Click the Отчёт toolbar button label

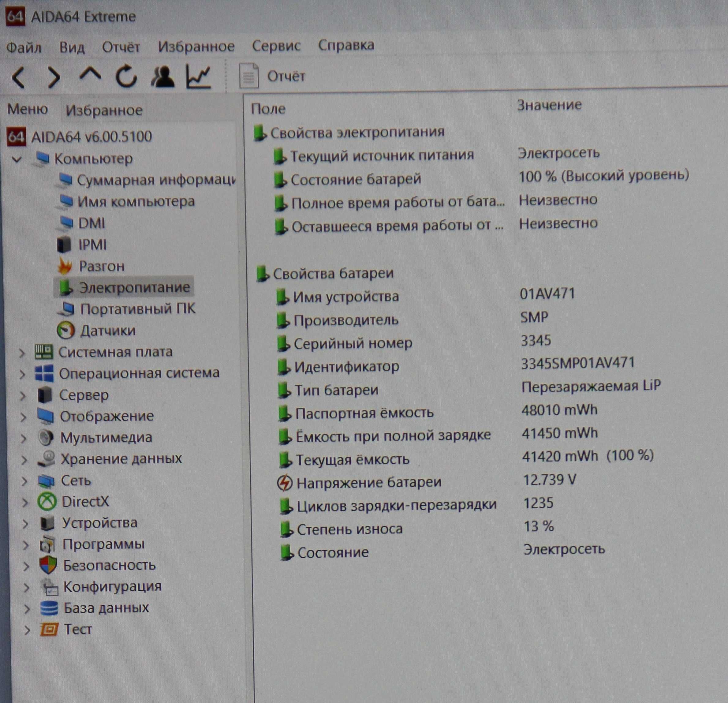(x=286, y=76)
